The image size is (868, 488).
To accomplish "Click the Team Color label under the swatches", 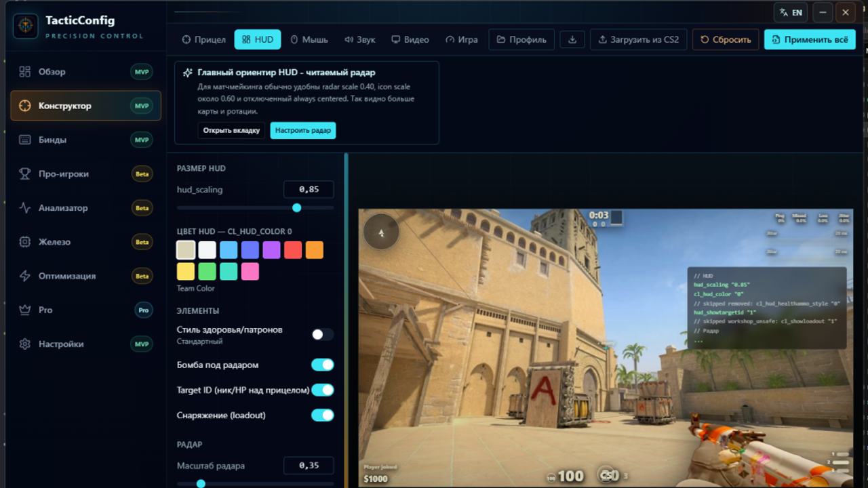I will tap(195, 288).
